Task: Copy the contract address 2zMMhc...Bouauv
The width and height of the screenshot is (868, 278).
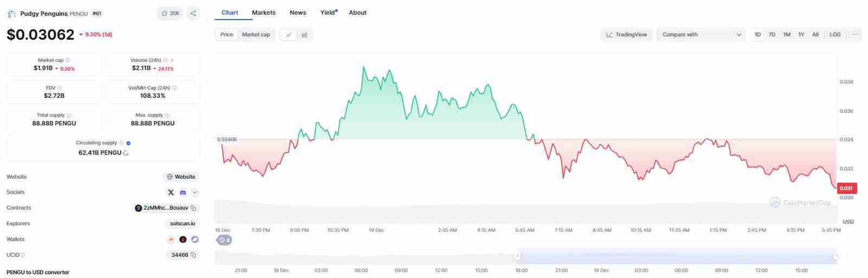Action: point(194,208)
